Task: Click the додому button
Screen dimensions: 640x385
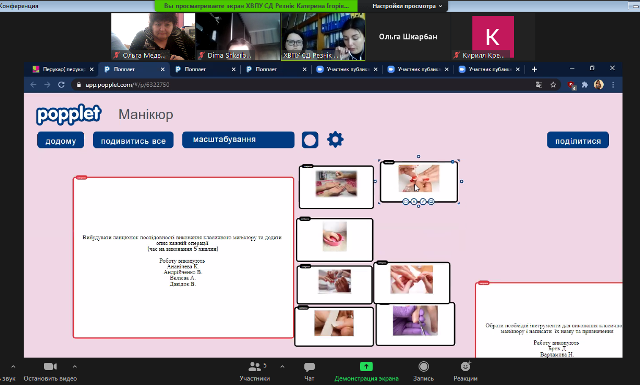Action: [60, 140]
